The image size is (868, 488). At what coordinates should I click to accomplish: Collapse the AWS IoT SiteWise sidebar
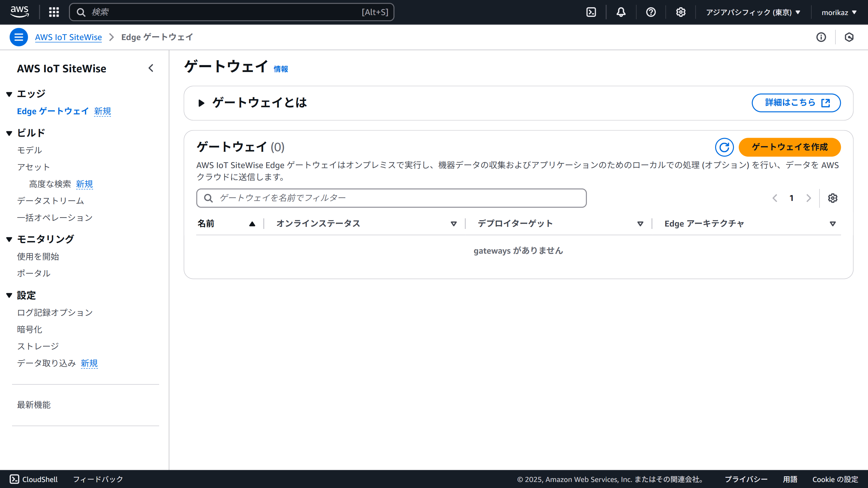(x=151, y=68)
